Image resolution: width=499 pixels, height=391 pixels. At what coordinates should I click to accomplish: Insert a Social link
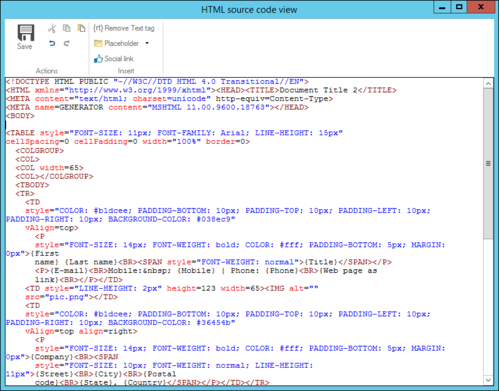(114, 59)
